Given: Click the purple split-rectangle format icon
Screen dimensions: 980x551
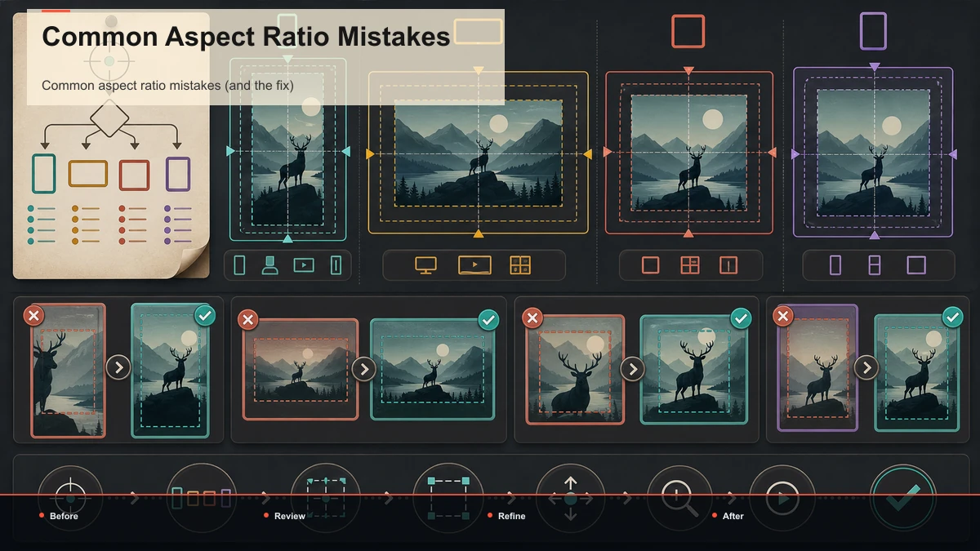Looking at the screenshot, I should tap(874, 265).
